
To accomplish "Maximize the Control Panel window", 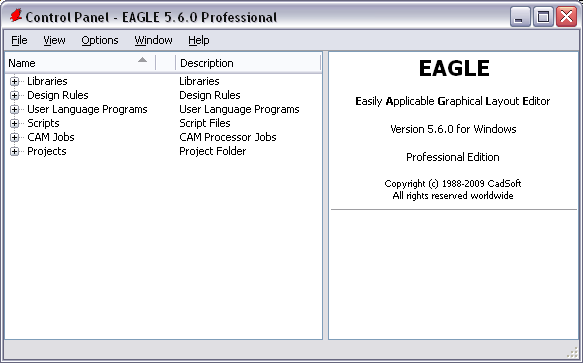I will pos(543,17).
